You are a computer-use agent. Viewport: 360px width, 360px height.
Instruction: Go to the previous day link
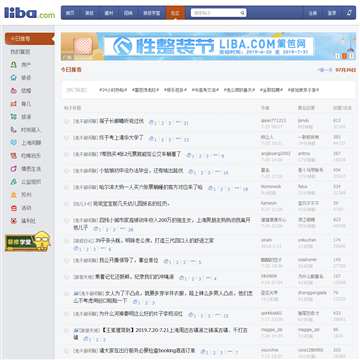click(x=326, y=70)
